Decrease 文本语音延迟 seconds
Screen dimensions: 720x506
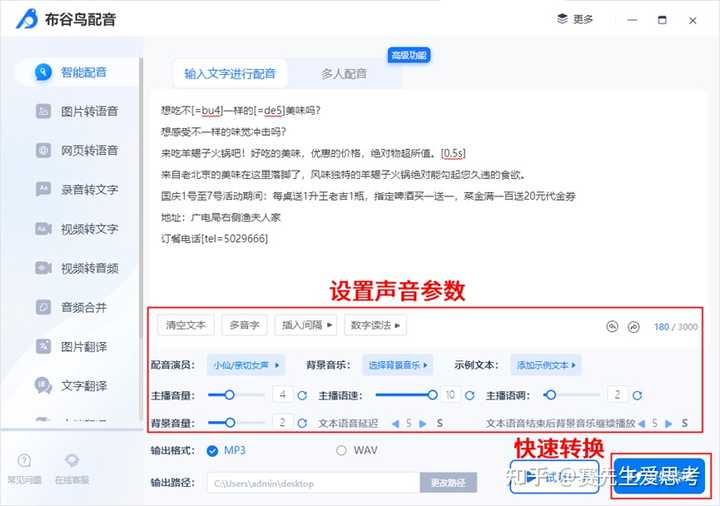point(395,423)
